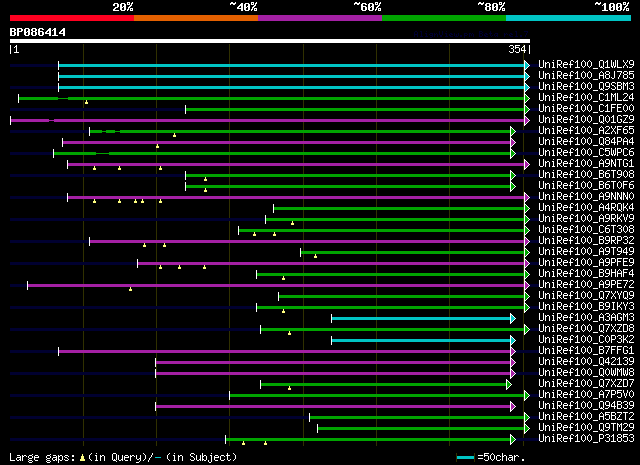This screenshot has width=640, height=465.
Task: Click the UniRef100_C5WPC6 text
Action: [586, 153]
